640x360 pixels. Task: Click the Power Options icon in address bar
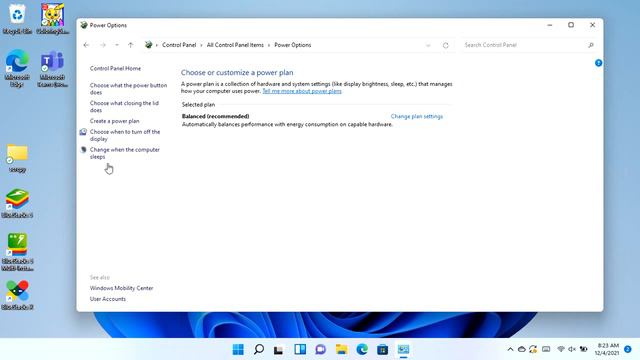coord(149,45)
